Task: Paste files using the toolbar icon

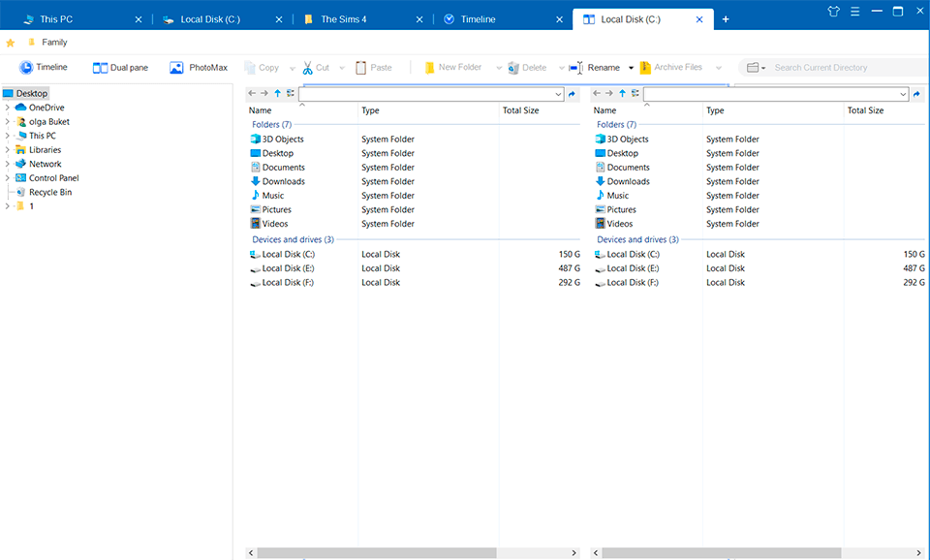Action: [x=369, y=67]
